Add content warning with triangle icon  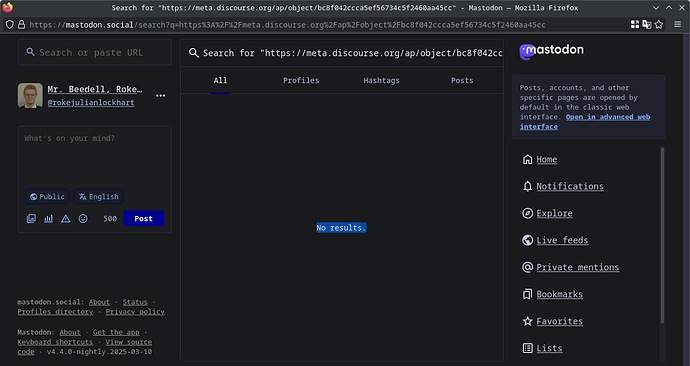point(66,218)
